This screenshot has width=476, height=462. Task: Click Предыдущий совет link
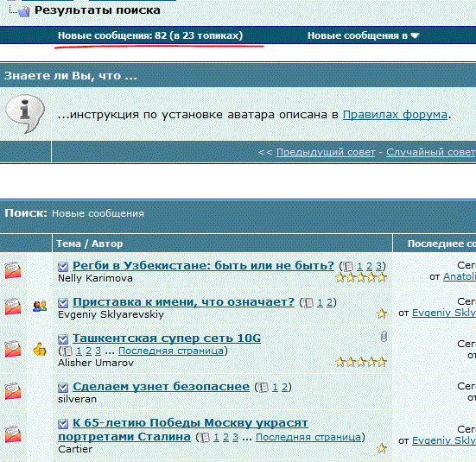[326, 152]
